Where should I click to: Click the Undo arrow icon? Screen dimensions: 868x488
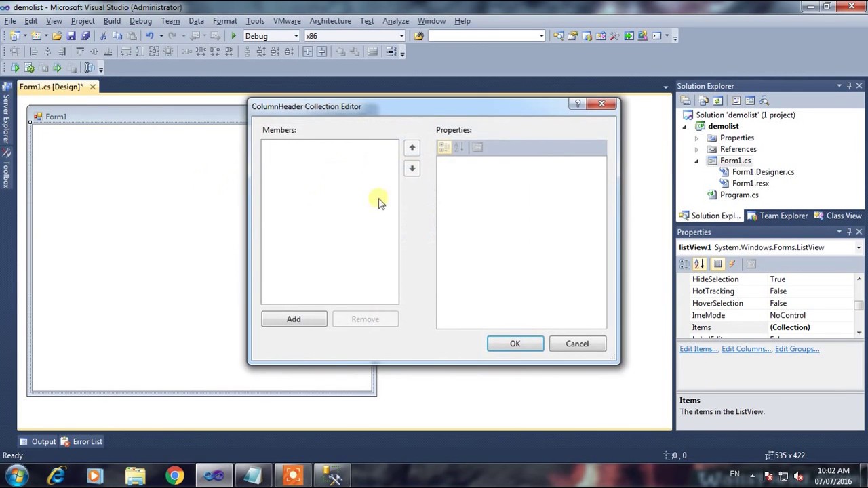(150, 36)
